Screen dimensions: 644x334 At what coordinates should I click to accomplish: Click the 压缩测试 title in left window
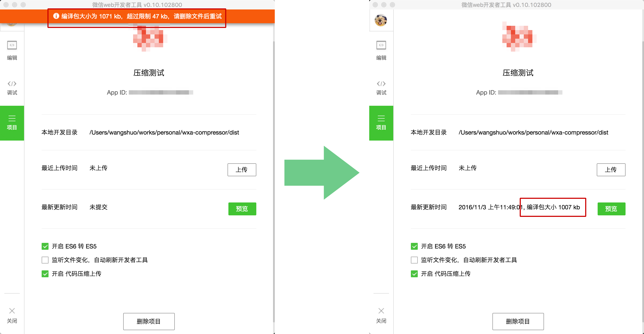pos(149,73)
